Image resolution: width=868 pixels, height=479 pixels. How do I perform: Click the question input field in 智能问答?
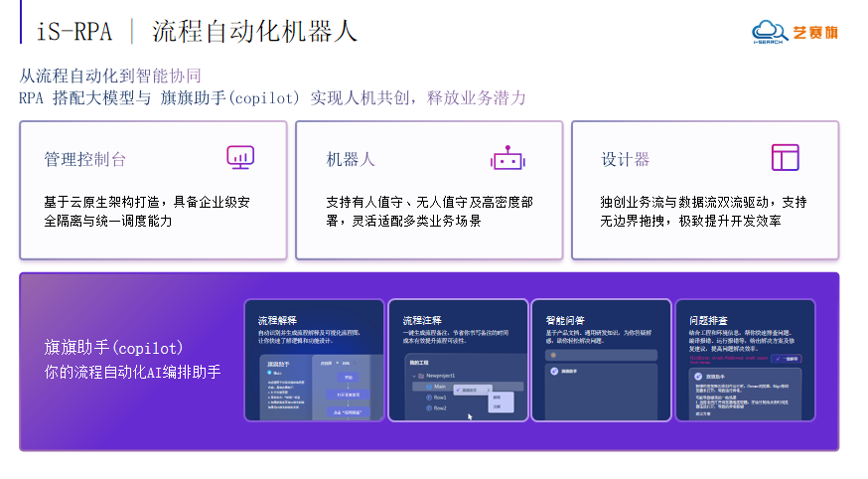pyautogui.click(x=601, y=354)
